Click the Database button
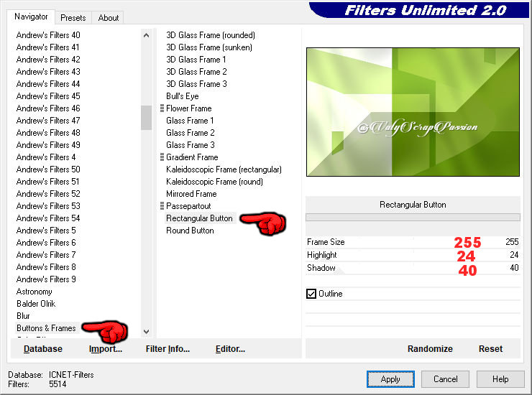Screen dimensions: 532x395 tap(43, 349)
